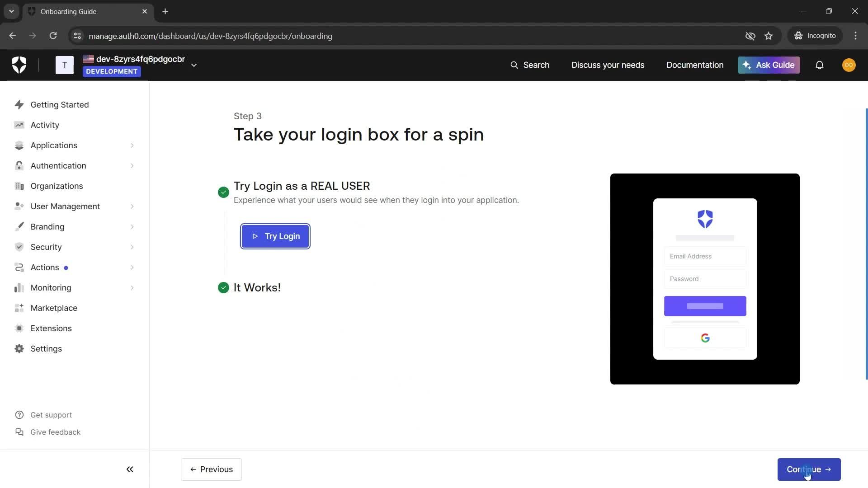868x488 pixels.
Task: Click the Incognito profile button
Action: coord(815,36)
